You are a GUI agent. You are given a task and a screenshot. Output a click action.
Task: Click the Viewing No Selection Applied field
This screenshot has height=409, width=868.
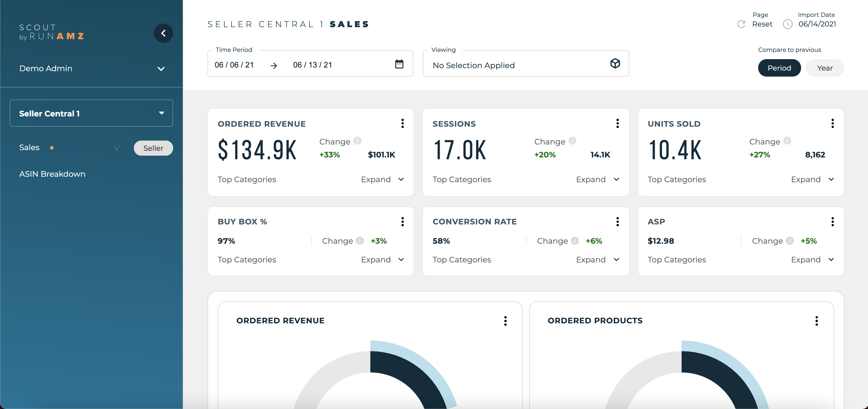click(x=526, y=64)
